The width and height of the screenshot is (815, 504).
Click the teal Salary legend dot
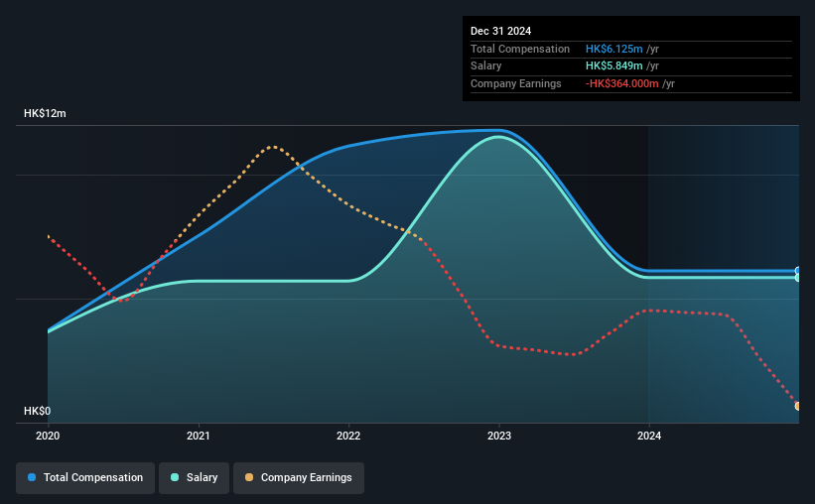pyautogui.click(x=175, y=477)
